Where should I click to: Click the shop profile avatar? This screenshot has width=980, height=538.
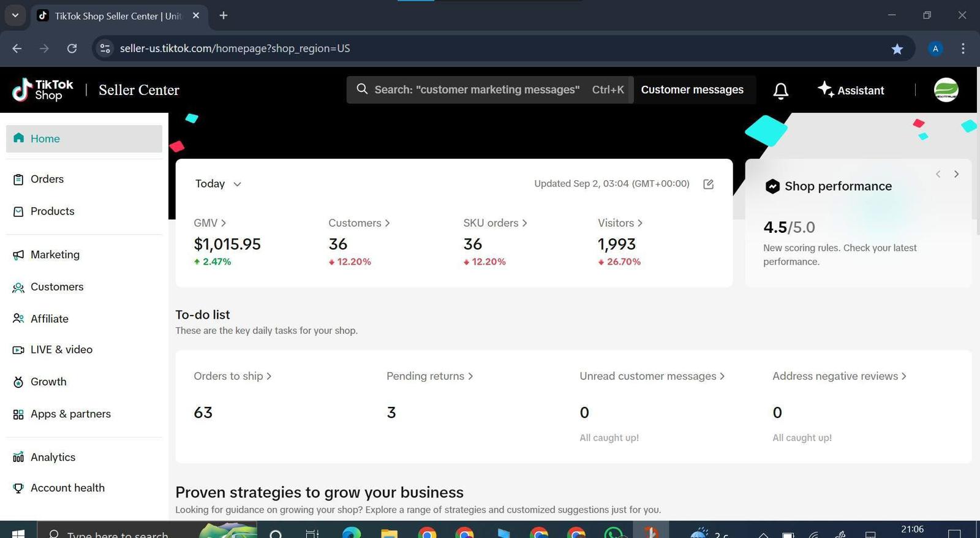(946, 90)
